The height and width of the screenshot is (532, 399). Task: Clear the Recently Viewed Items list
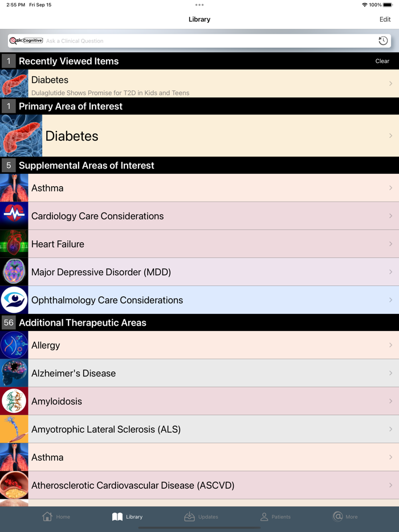click(382, 60)
